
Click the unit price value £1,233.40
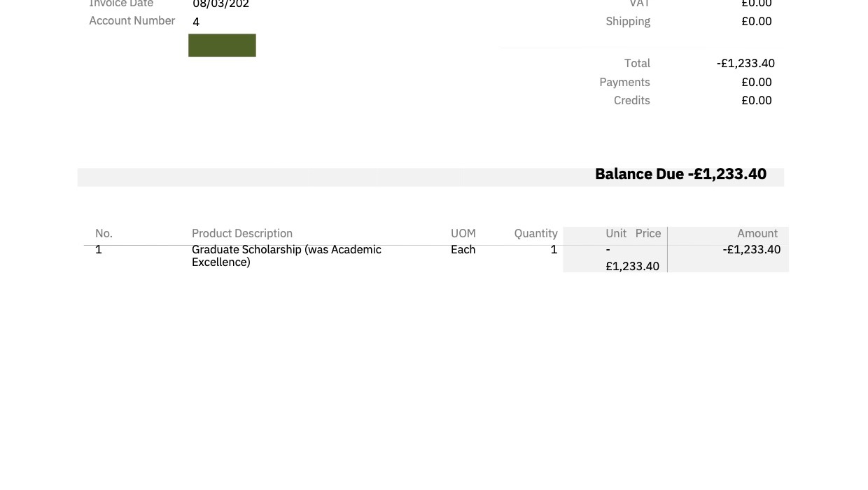633,266
